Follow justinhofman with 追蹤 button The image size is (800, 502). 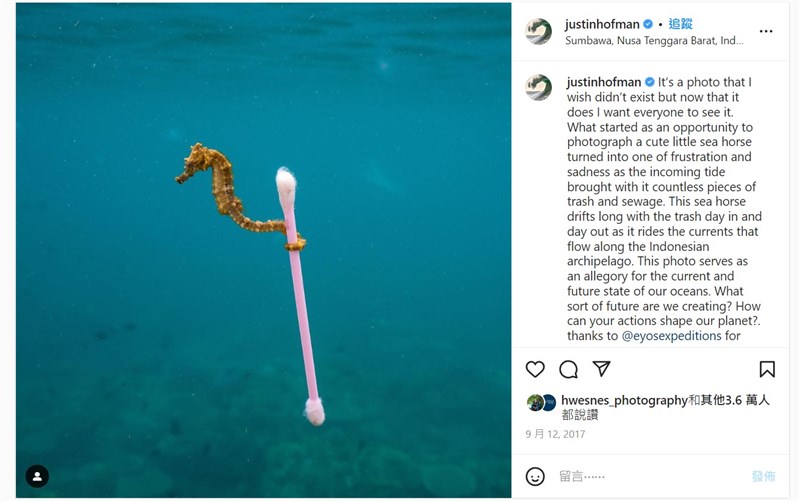[x=680, y=24]
